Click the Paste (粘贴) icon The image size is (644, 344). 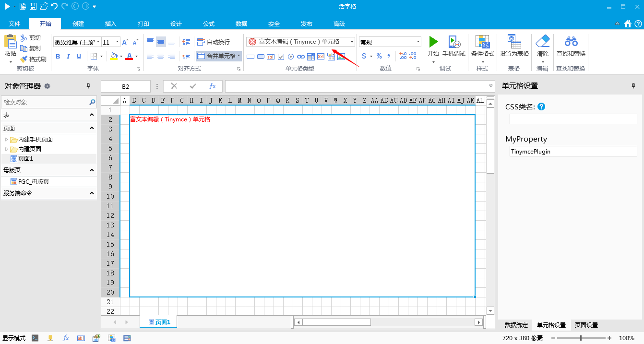[x=10, y=42]
